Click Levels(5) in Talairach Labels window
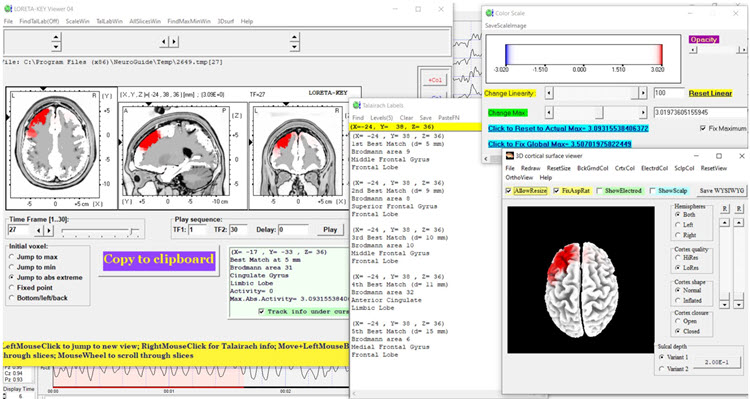This screenshot has width=750, height=399. (x=382, y=118)
